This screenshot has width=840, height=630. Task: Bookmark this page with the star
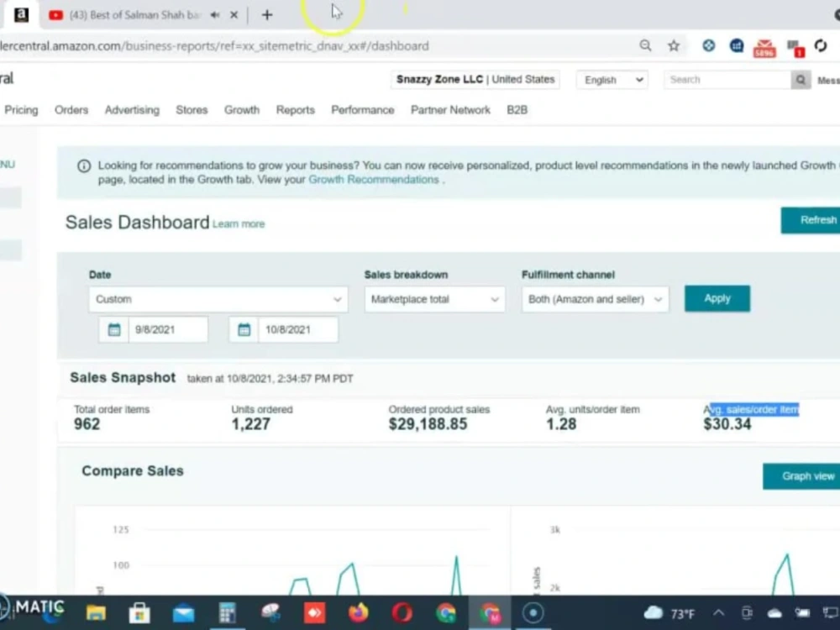point(674,46)
